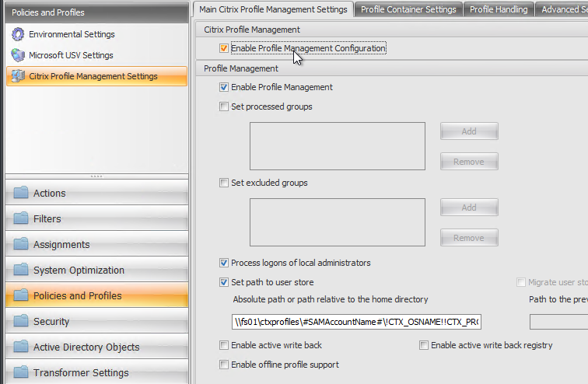Image resolution: width=588 pixels, height=384 pixels.
Task: Switch to Profile Container Settings tab
Action: (x=408, y=9)
